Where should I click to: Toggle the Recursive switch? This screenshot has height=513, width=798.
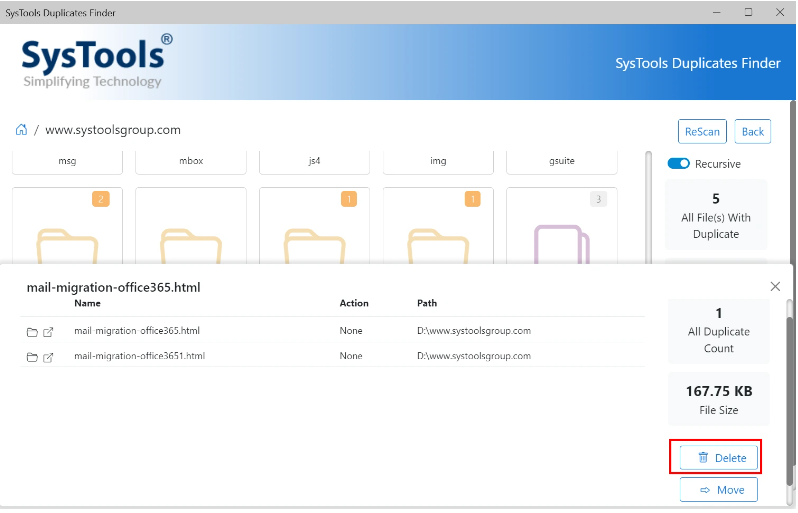678,163
